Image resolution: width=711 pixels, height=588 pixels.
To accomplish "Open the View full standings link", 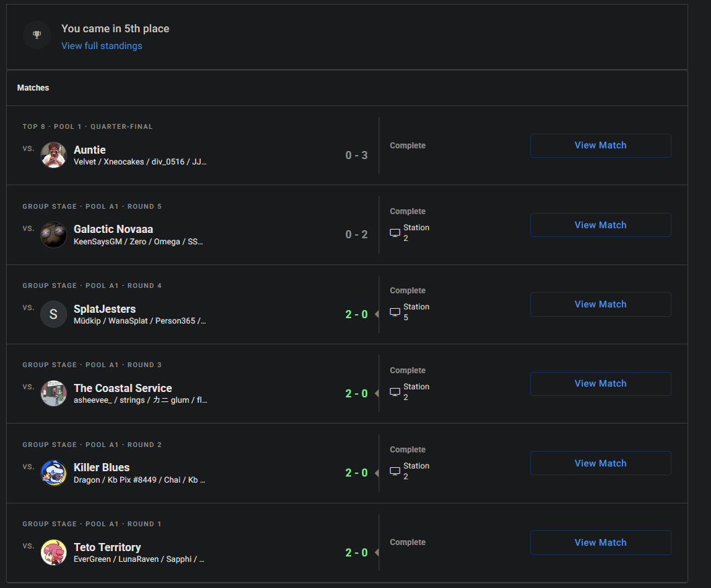I will tap(101, 46).
